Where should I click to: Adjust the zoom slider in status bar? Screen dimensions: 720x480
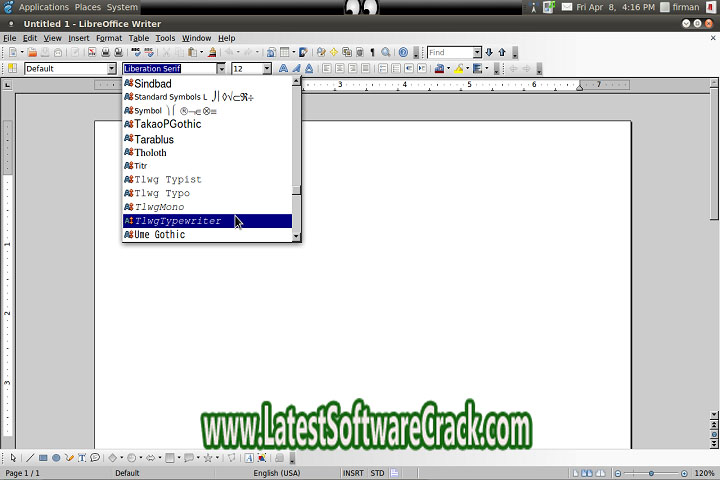pyautogui.click(x=651, y=473)
